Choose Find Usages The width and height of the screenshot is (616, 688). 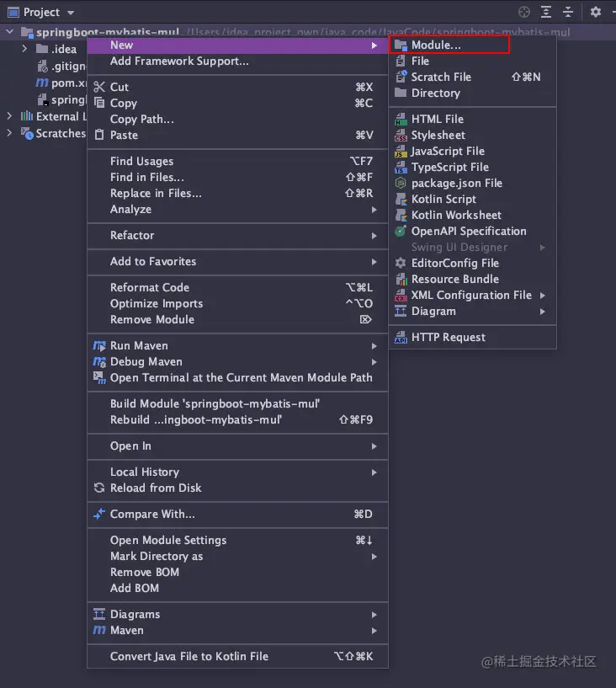pyautogui.click(x=237, y=161)
